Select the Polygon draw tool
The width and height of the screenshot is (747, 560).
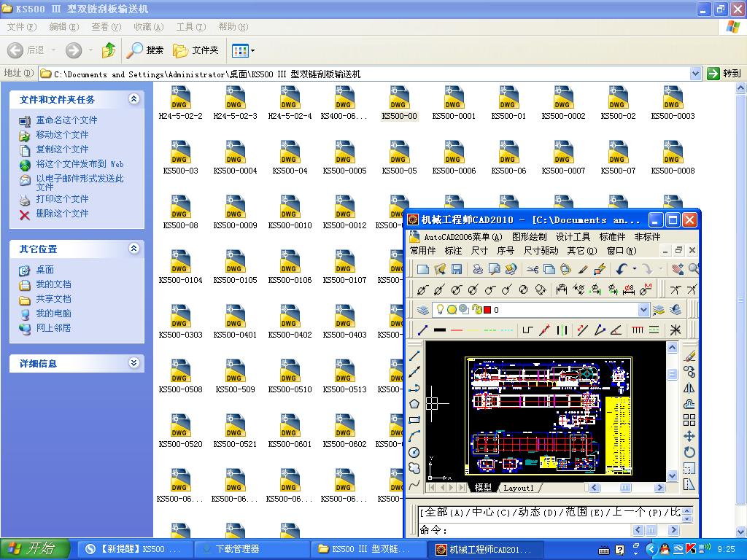coord(414,403)
